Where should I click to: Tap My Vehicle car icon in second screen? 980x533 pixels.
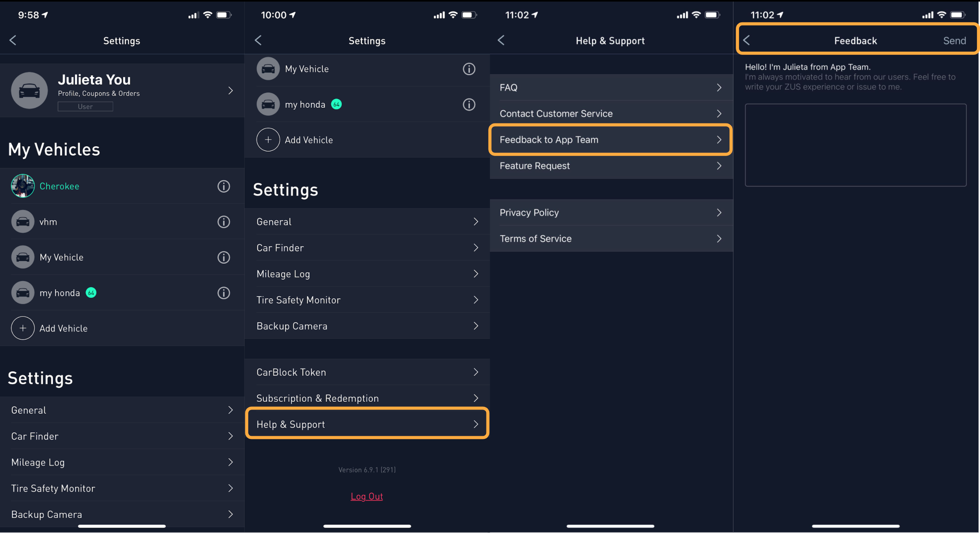(268, 69)
